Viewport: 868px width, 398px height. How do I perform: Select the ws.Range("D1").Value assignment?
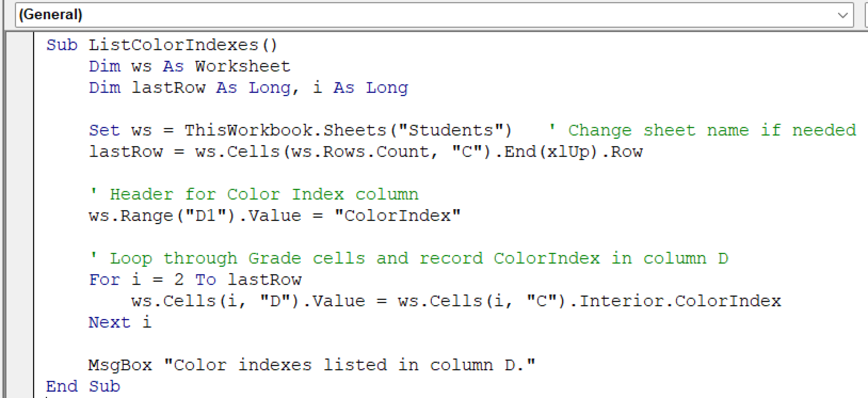tap(273, 215)
